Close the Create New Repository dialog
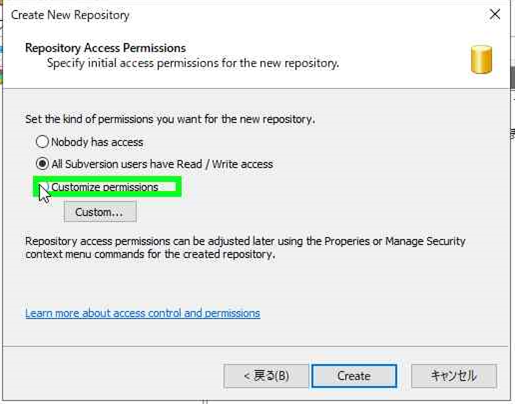 coord(495,14)
